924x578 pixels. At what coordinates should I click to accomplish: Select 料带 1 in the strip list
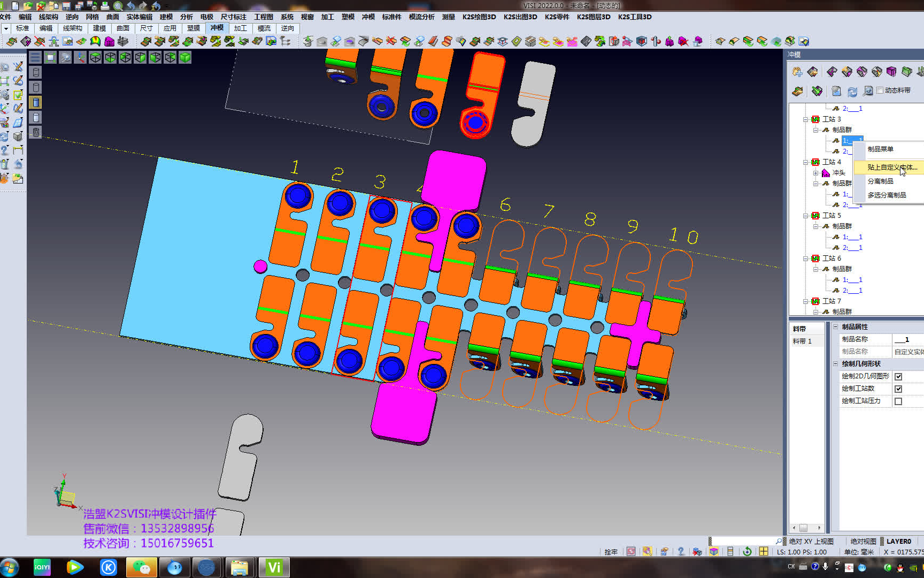tap(802, 341)
